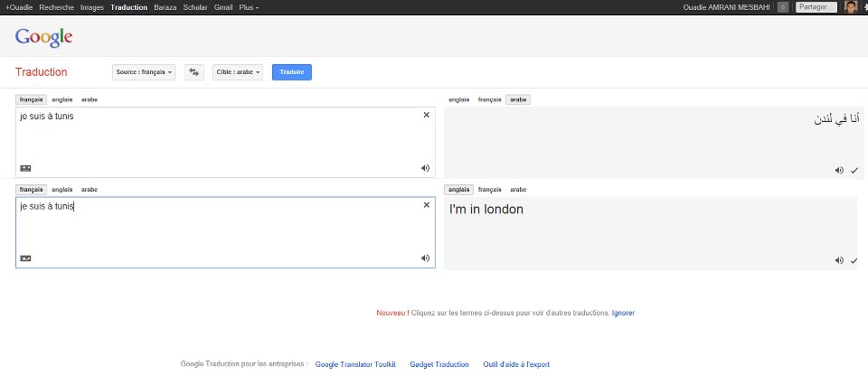Rate the English translation with checkmark icon

pyautogui.click(x=854, y=260)
